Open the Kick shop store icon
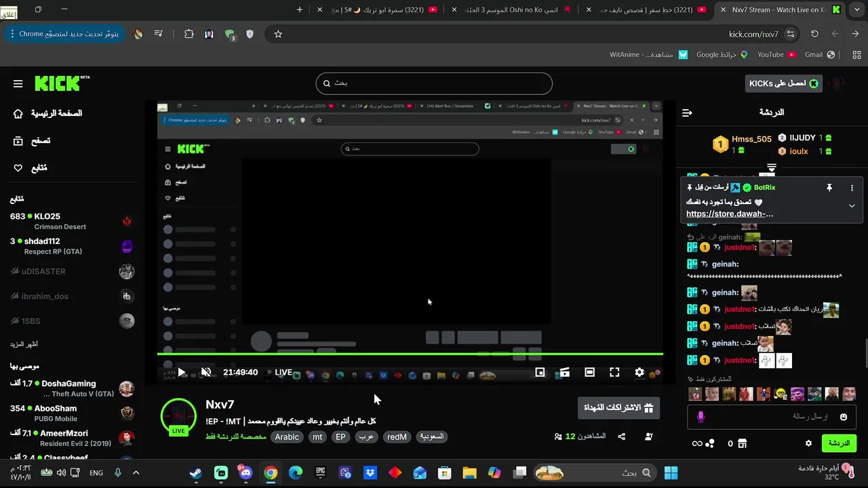The width and height of the screenshot is (868, 488). click(743, 443)
